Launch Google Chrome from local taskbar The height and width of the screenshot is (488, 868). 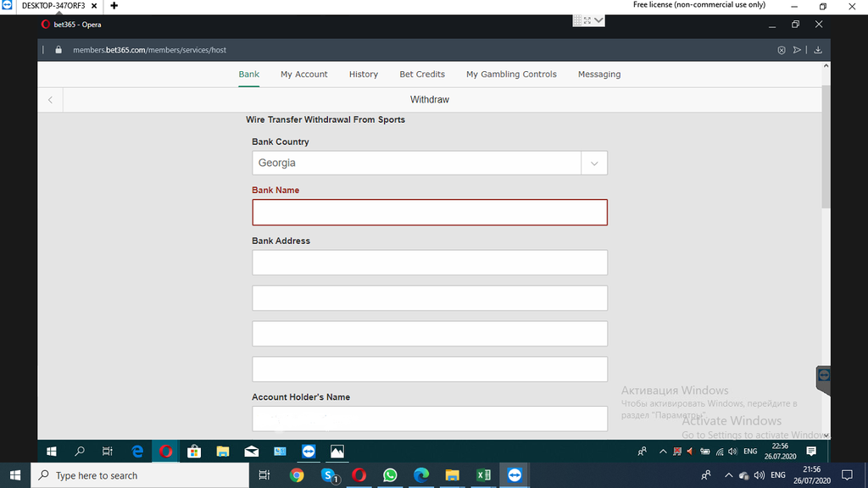click(x=297, y=475)
